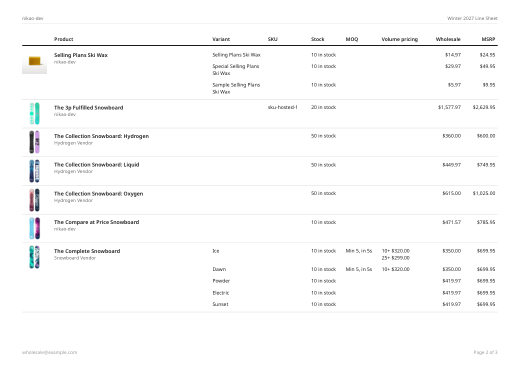520x368 pixels.
Task: Select the "$2,629.95" MSRP value
Action: 484,107
